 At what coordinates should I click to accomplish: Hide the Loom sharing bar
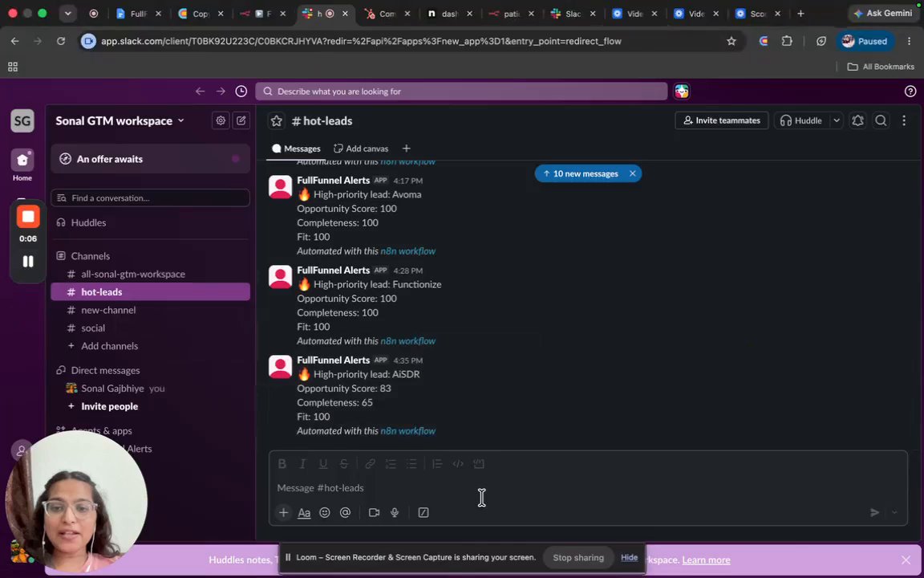click(x=629, y=558)
